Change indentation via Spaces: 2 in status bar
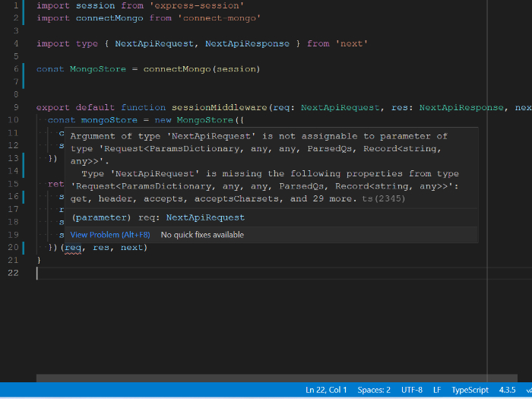Viewport: 532px width, 399px height. click(x=374, y=390)
